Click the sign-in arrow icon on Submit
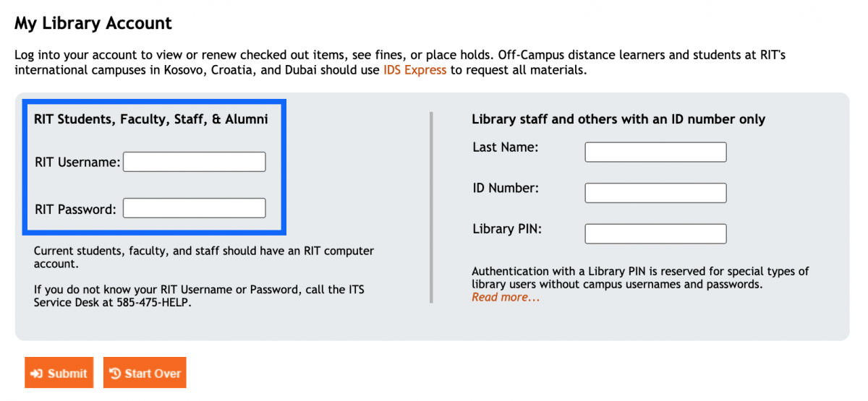 pos(37,374)
